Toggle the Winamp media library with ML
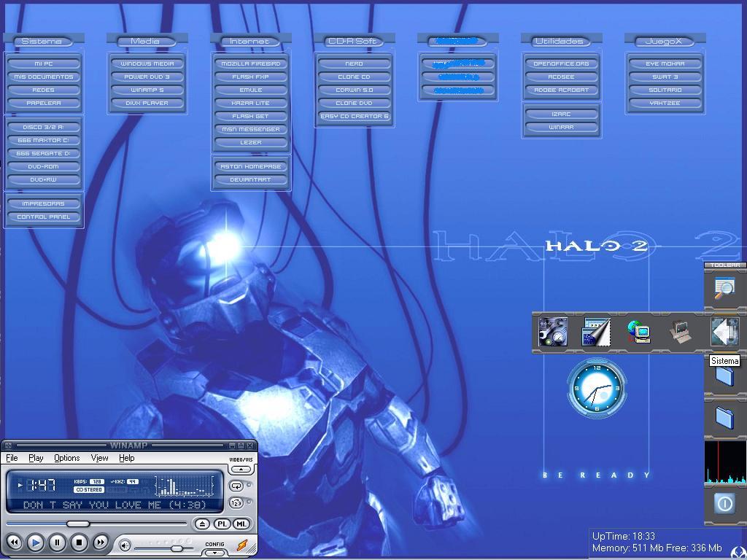 241,524
